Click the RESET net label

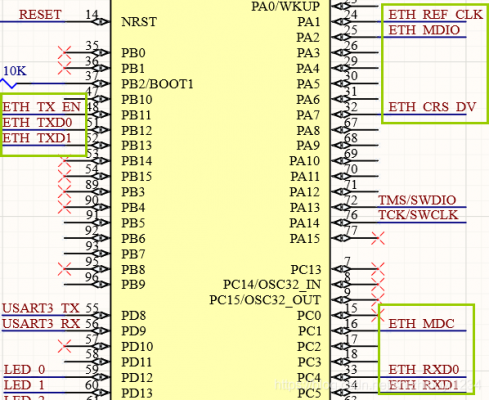coord(40,15)
